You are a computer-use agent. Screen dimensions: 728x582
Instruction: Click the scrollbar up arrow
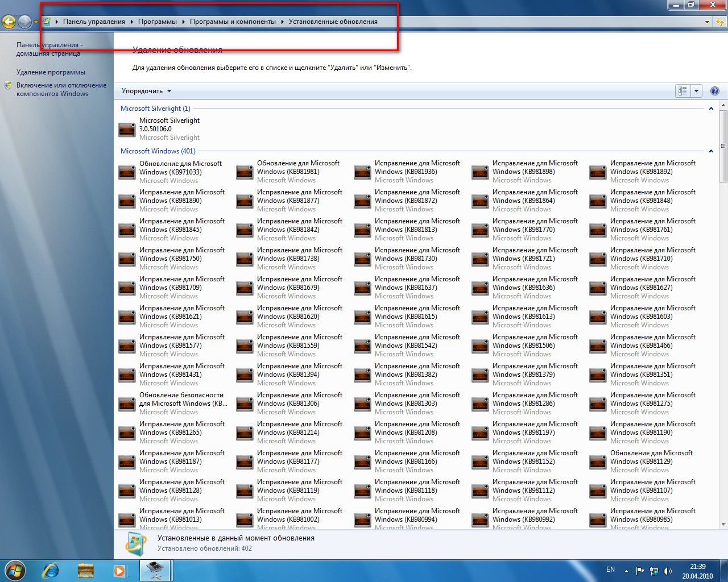click(x=723, y=106)
